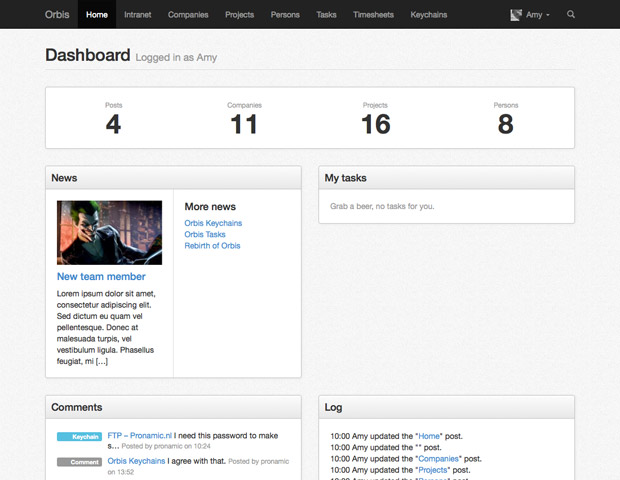Read the Rebirth of Orbis post
The width and height of the screenshot is (620, 480).
pos(212,245)
